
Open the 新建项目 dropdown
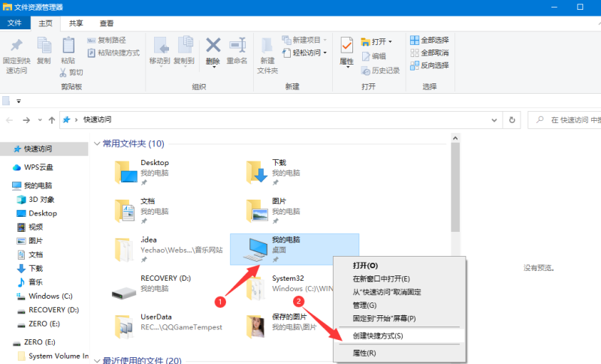(304, 40)
